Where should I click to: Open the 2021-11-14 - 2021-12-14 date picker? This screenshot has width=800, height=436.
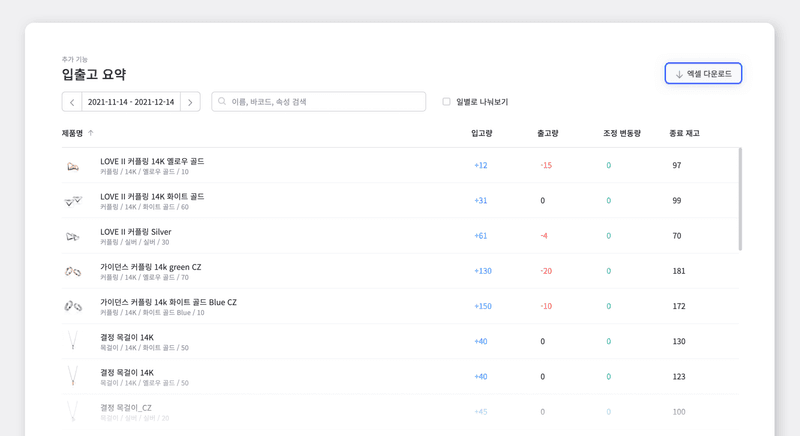click(131, 102)
